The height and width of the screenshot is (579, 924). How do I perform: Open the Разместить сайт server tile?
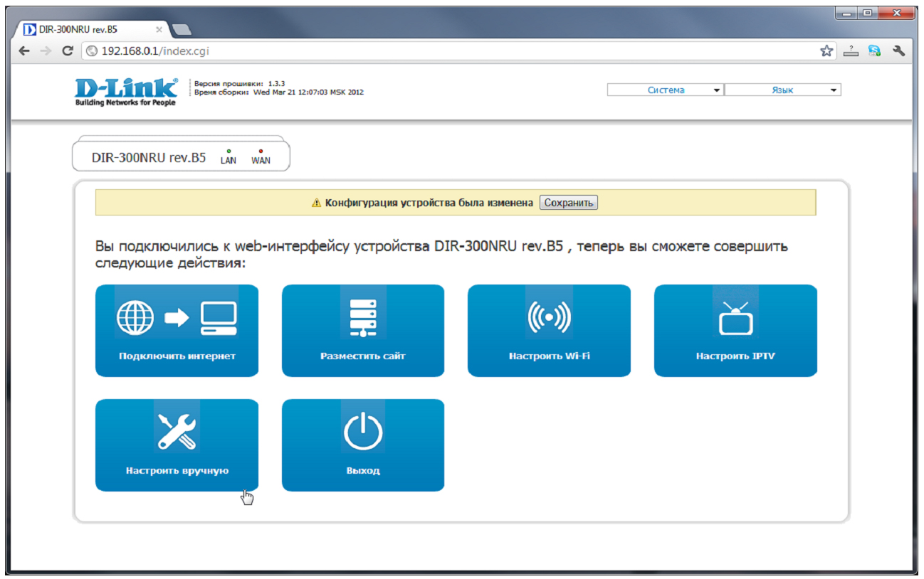[362, 330]
